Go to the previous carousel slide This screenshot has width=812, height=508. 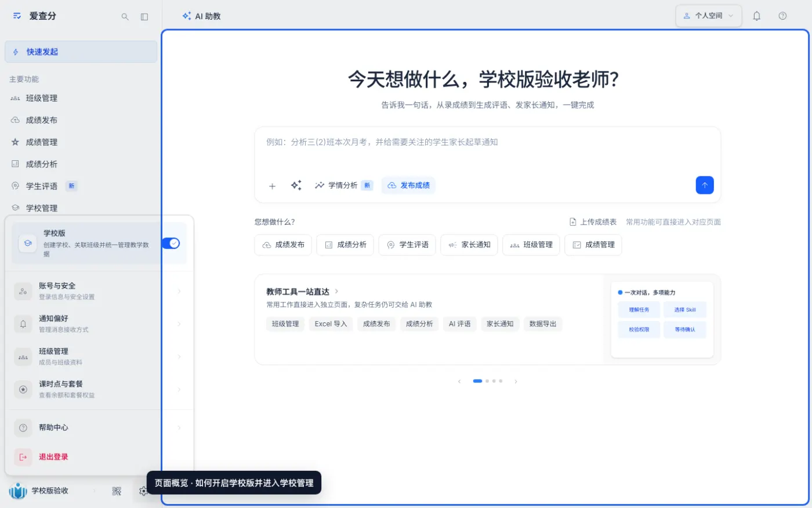(459, 381)
